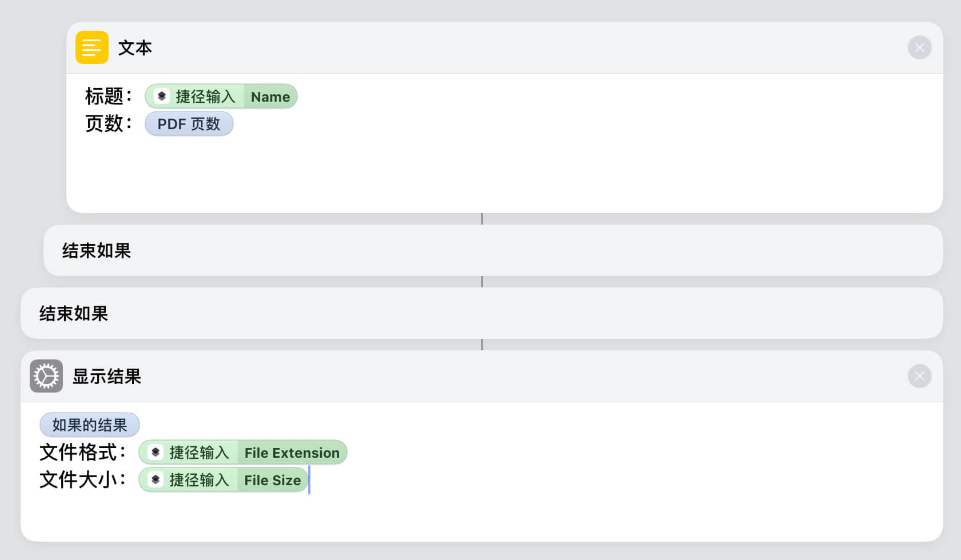Select the 如果的结果 variable token
Image resolution: width=961 pixels, height=560 pixels.
point(89,425)
